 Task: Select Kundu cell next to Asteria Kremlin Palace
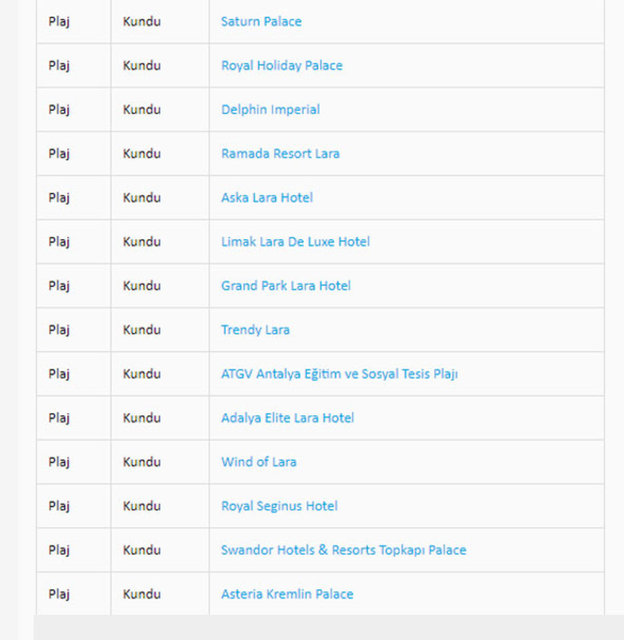coord(141,594)
